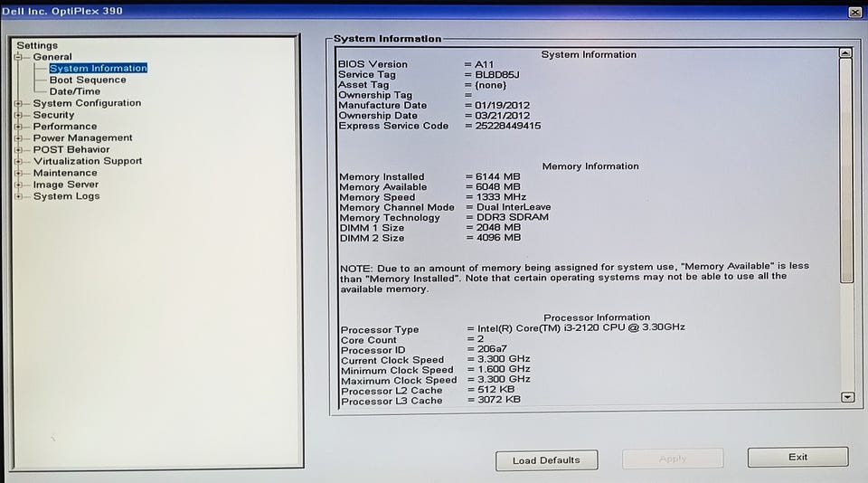This screenshot has width=868, height=483.
Task: Select Power Management category label
Action: tap(82, 137)
